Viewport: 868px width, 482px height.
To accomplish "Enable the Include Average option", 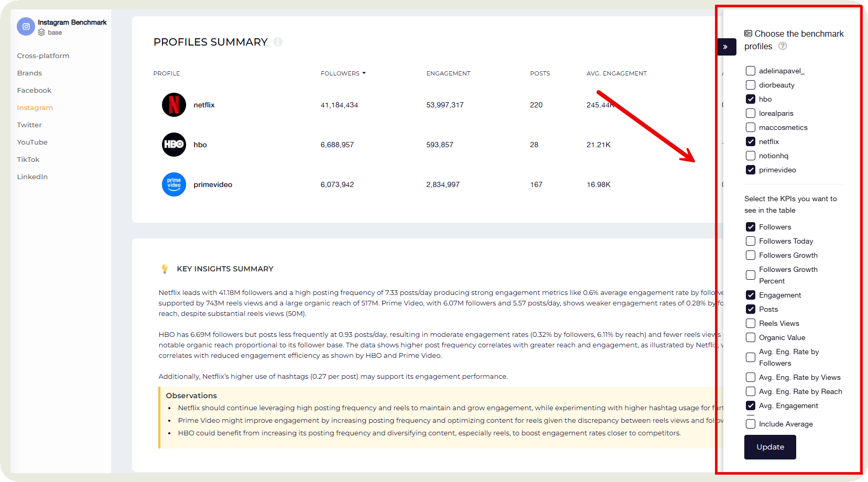I will coord(751,424).
